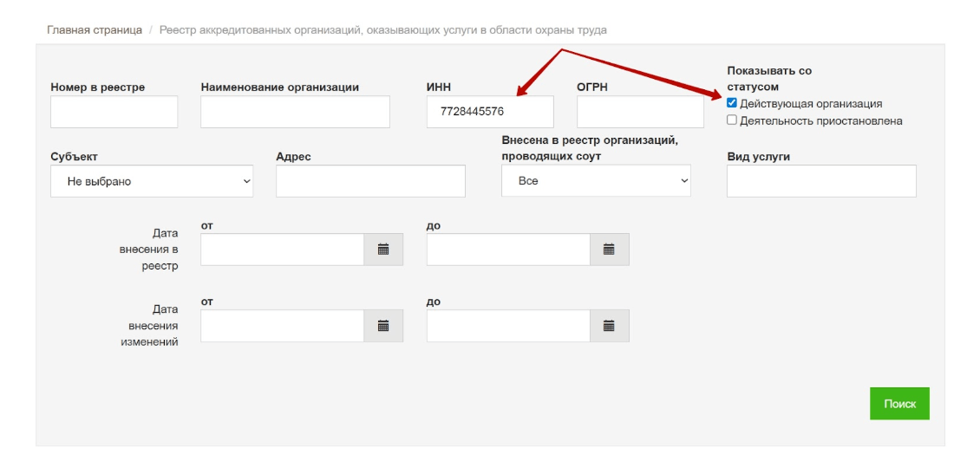
Task: Click the Номер в реестре input field
Action: click(x=114, y=112)
